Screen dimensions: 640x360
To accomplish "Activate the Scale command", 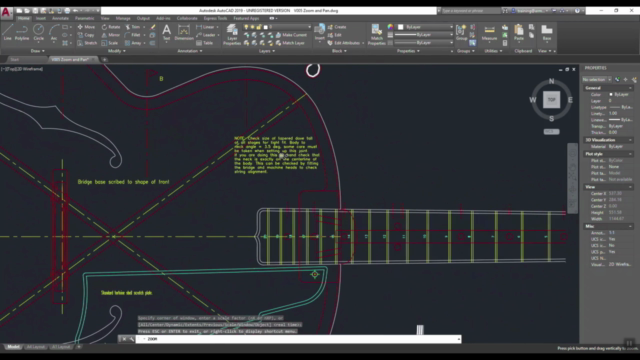I will [110, 43].
